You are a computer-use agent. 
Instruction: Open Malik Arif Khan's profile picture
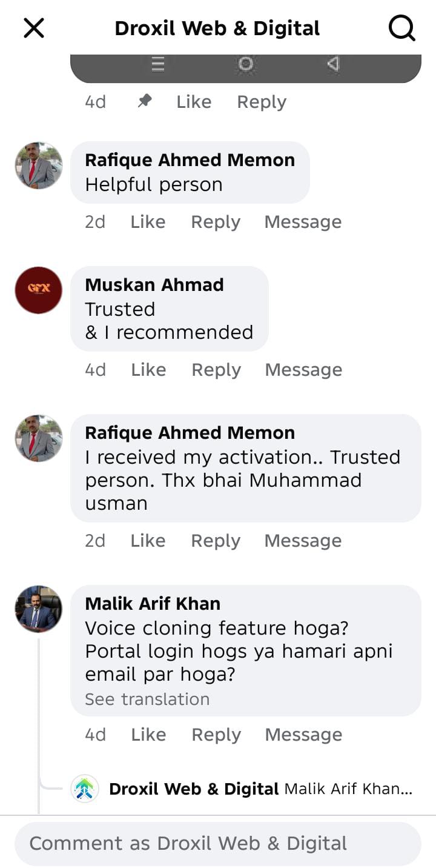tap(38, 609)
